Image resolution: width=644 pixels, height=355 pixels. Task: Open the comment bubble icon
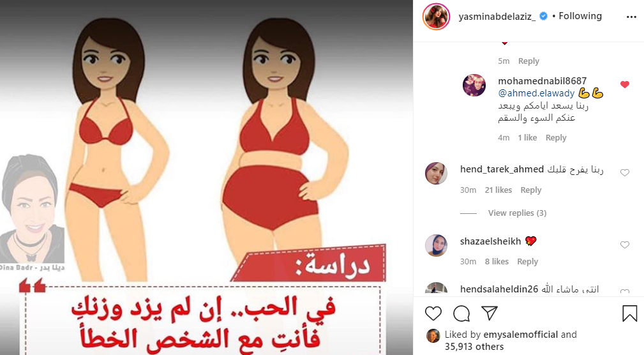pos(461,313)
